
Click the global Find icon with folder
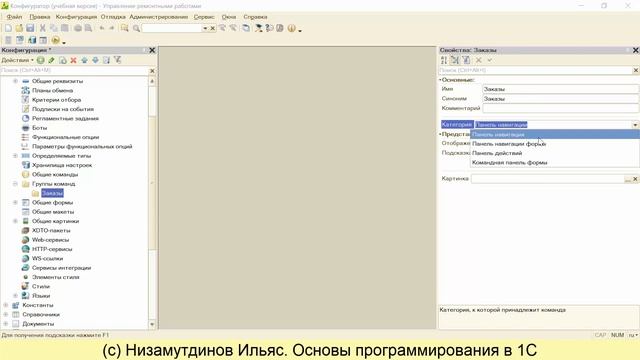pyautogui.click(x=124, y=28)
